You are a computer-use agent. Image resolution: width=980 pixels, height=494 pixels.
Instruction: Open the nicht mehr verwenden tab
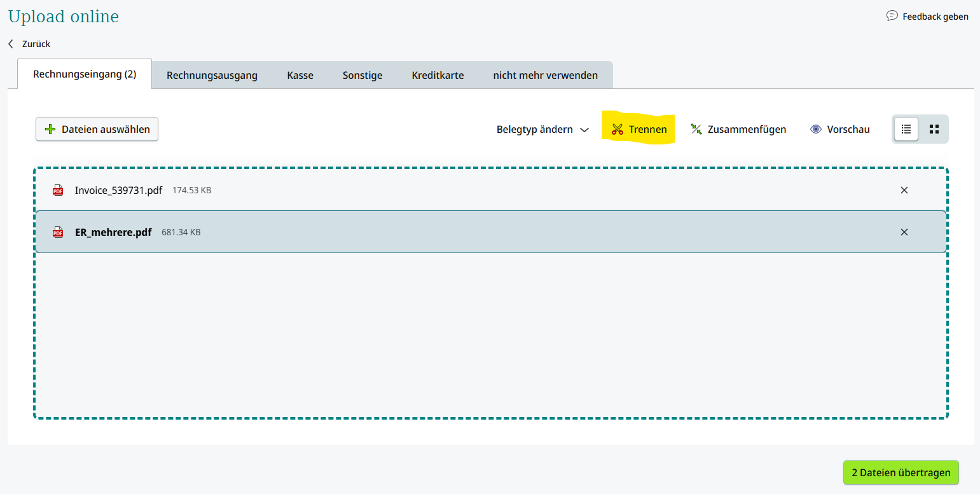pyautogui.click(x=545, y=75)
